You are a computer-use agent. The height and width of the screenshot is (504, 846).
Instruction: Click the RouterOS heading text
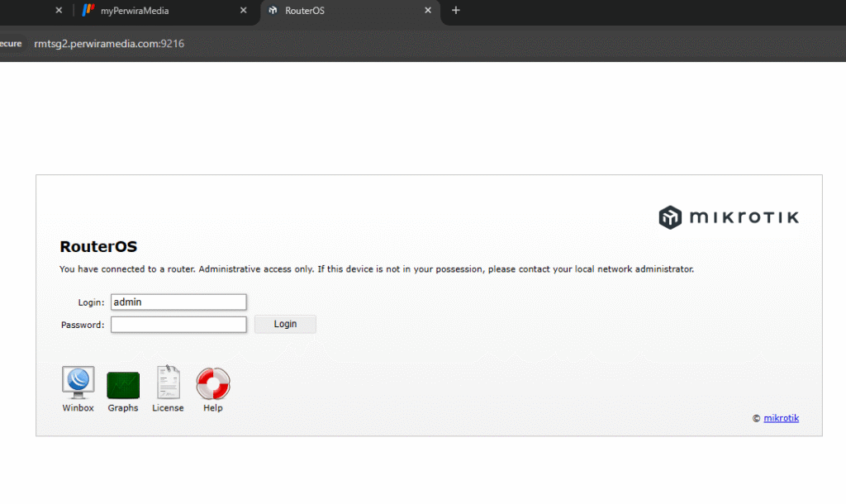coord(98,246)
